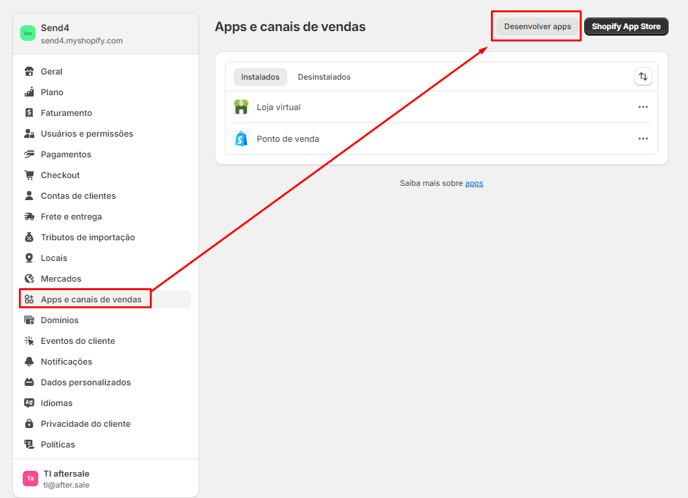Viewport: 688px width, 498px height.
Task: Click the Frete e entrega truck icon
Action: point(29,216)
